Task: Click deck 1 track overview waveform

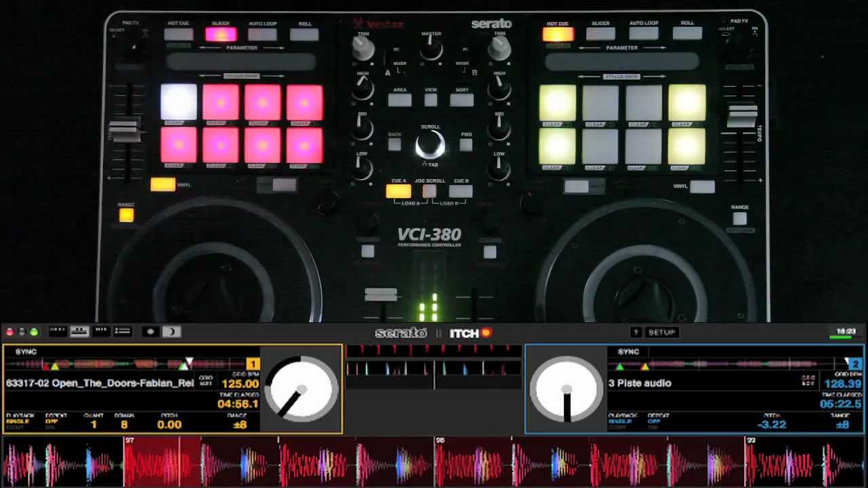Action: click(x=125, y=365)
